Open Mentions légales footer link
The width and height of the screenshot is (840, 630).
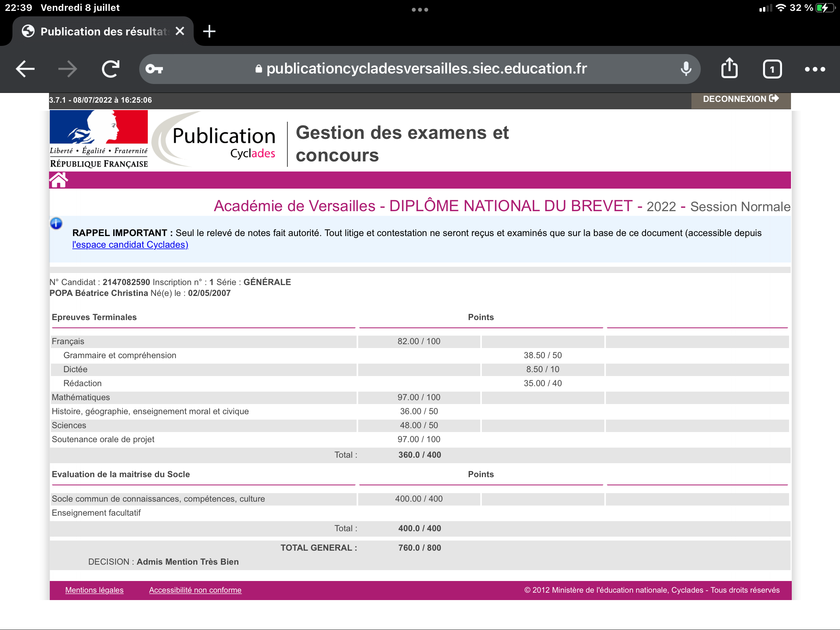click(x=94, y=590)
